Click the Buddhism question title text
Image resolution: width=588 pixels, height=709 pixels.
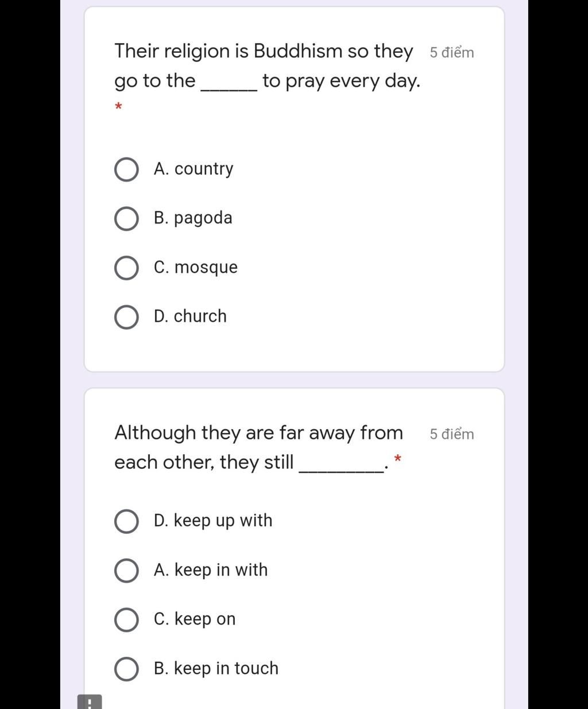[x=268, y=66]
